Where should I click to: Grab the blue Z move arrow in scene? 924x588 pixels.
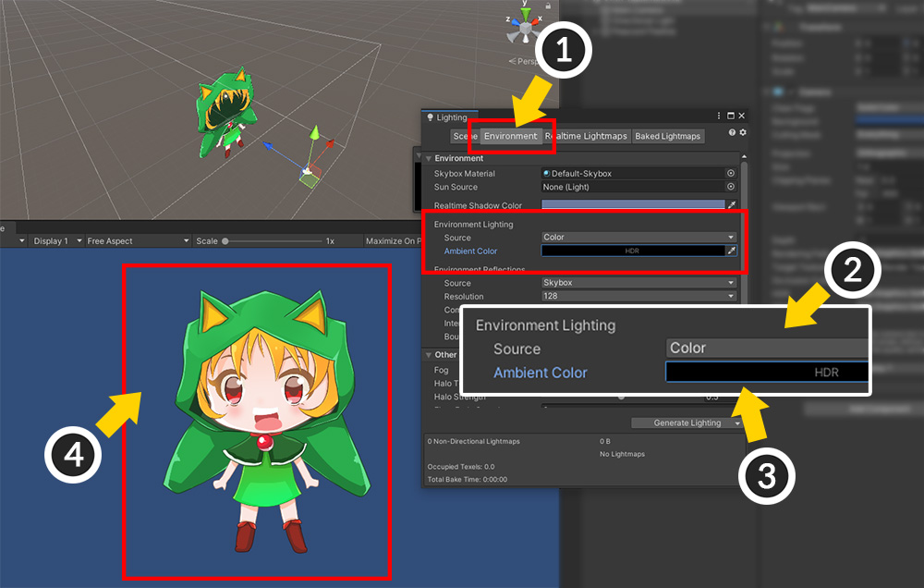pyautogui.click(x=269, y=146)
